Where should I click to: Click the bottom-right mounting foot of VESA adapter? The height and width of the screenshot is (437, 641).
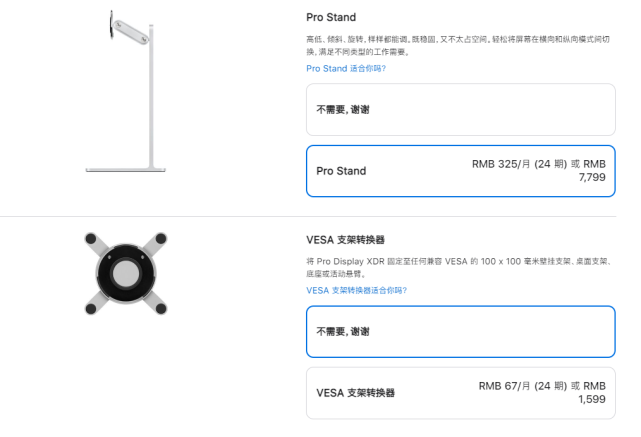tap(161, 309)
